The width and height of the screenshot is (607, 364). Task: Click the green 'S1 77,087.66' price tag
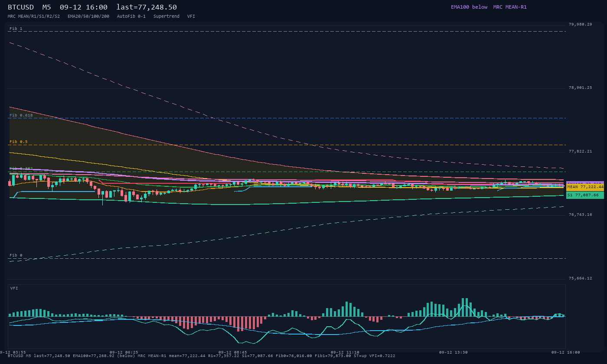[x=585, y=195]
